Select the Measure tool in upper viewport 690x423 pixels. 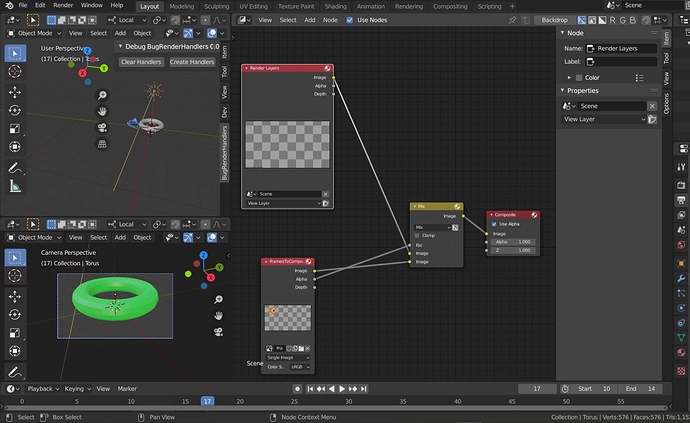[15, 187]
